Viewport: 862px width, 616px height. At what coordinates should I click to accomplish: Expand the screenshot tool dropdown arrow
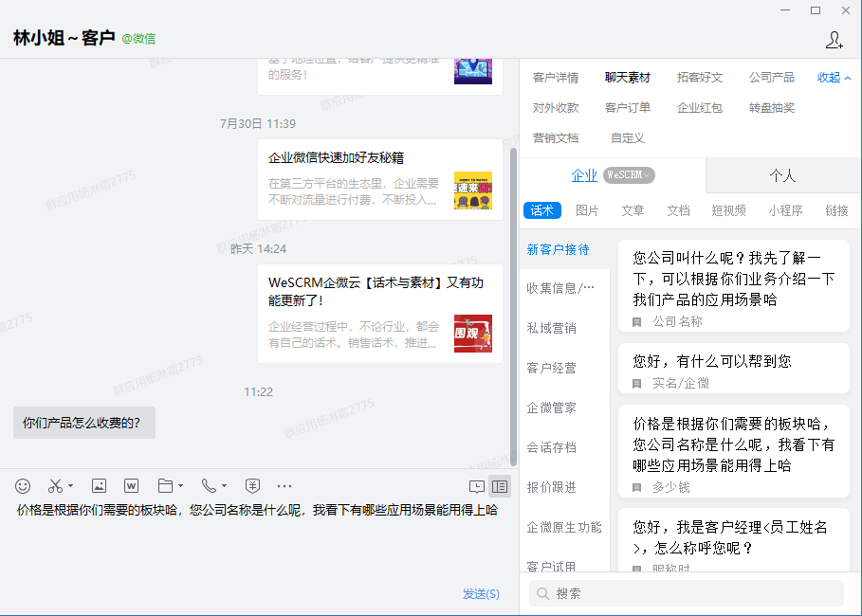tap(71, 487)
